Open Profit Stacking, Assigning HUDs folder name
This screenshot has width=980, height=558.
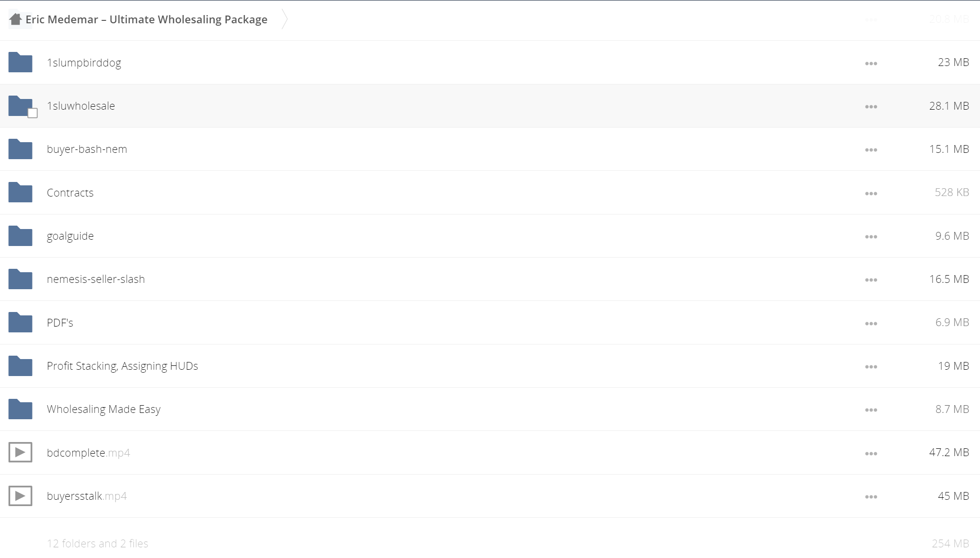[122, 366]
